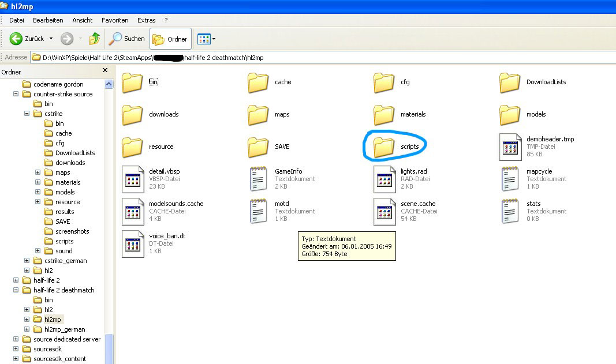The height and width of the screenshot is (364, 616).
Task: Open the Datei menu
Action: pyautogui.click(x=17, y=20)
